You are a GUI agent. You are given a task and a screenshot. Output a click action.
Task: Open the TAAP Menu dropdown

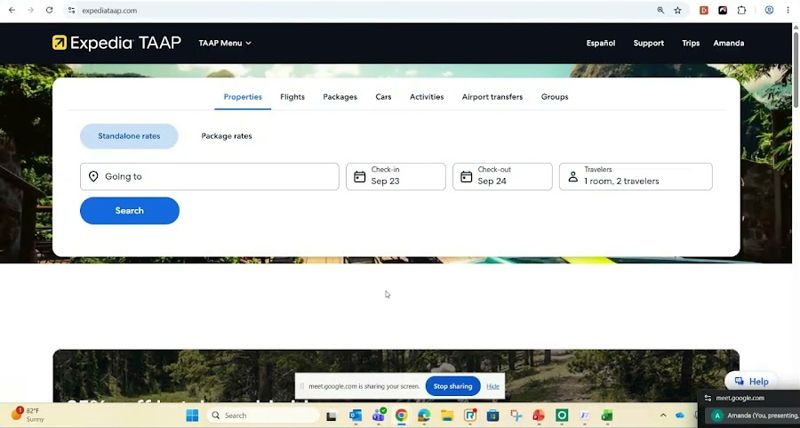(225, 43)
